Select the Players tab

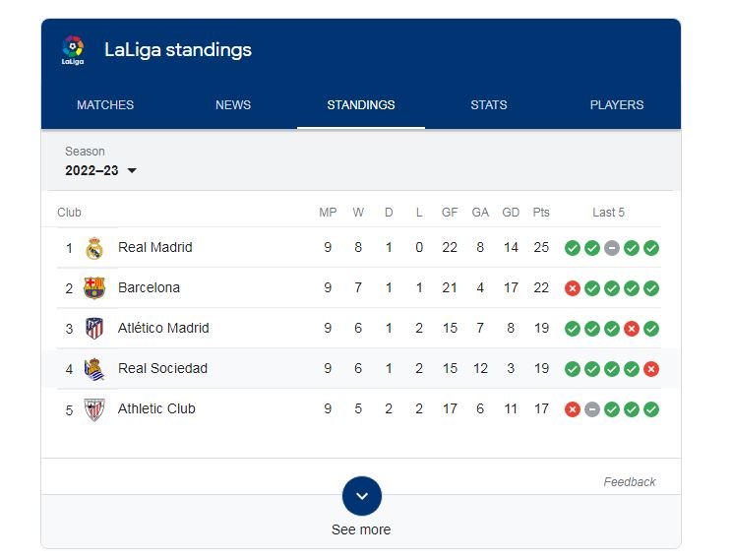pos(617,105)
